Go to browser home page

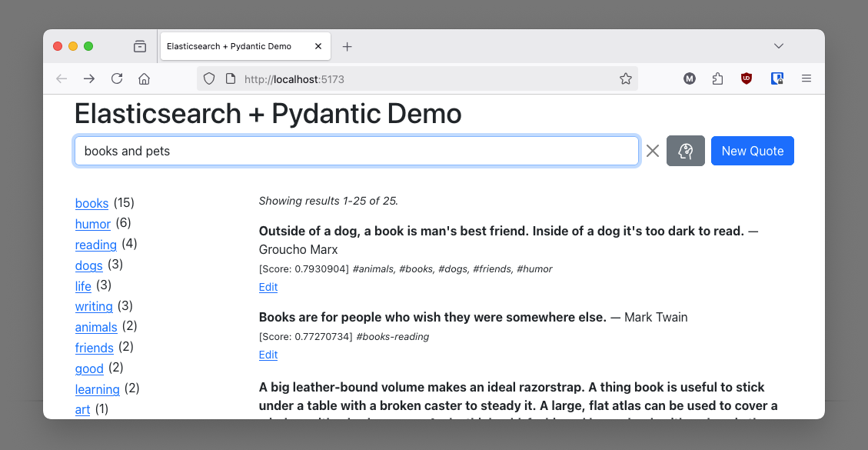[144, 78]
